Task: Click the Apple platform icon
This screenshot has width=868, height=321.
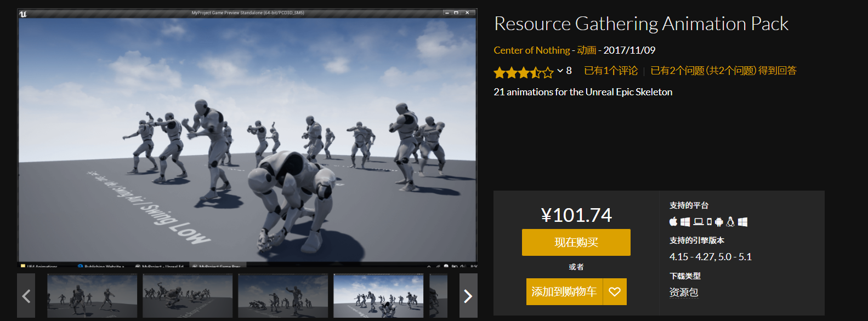Action: (673, 221)
